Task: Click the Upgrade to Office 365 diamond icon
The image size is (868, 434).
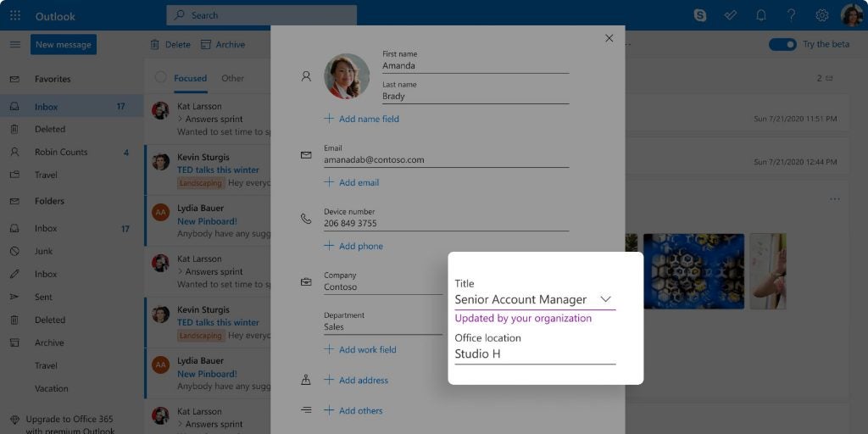Action: (x=15, y=420)
